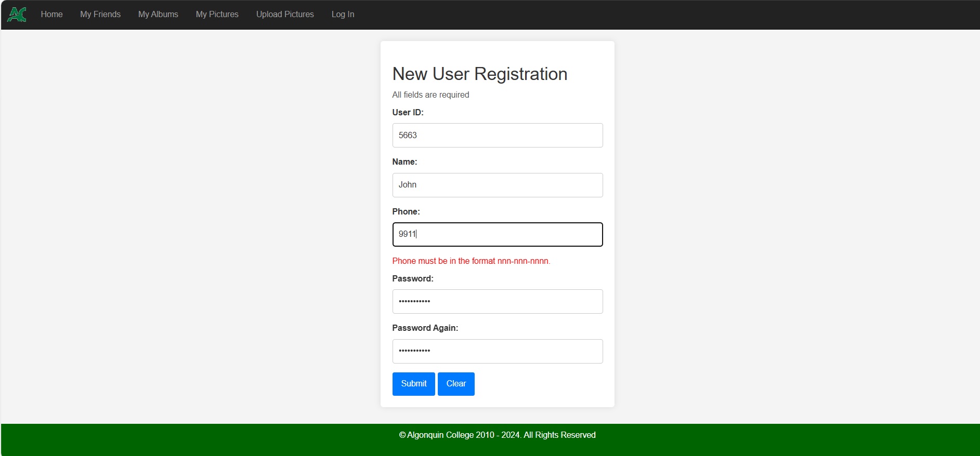Open the My Albums page
Screen dimensions: 980x456
tap(158, 15)
